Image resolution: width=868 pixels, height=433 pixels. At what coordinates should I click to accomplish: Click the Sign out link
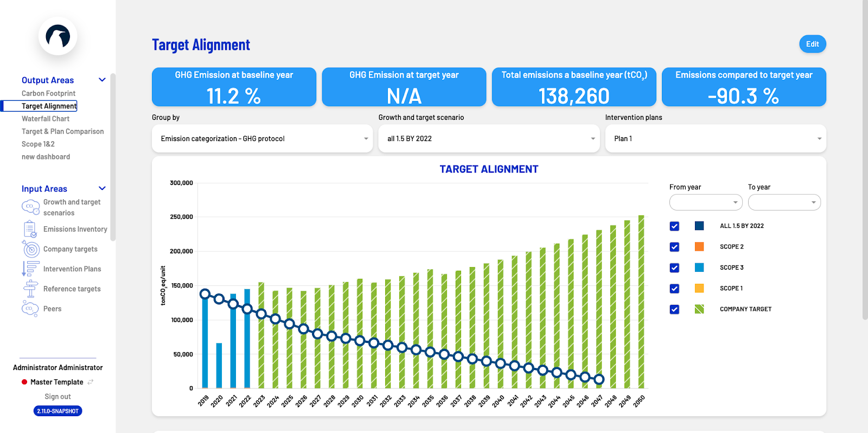(58, 397)
